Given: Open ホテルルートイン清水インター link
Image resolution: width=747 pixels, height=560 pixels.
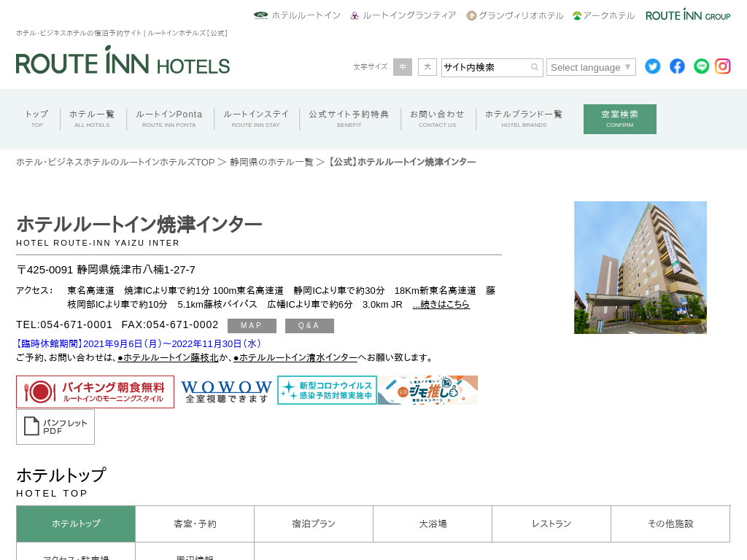Looking at the screenshot, I should [295, 357].
